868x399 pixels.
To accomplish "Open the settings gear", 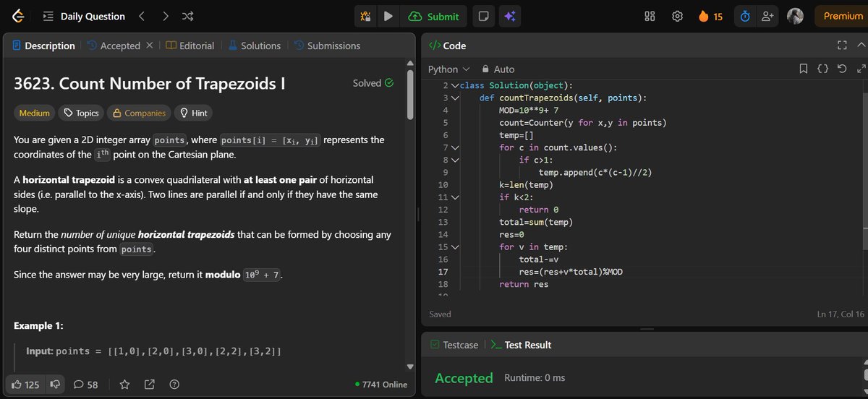I will tap(677, 16).
